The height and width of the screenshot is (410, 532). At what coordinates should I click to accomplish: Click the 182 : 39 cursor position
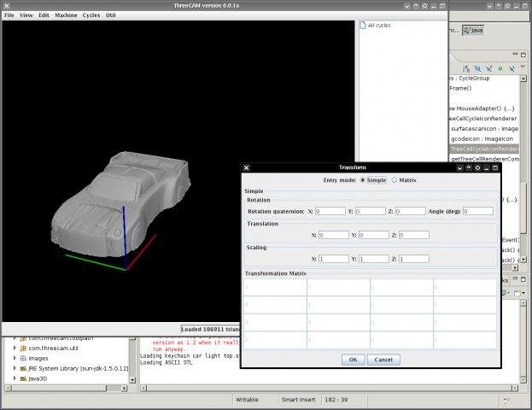[336, 400]
